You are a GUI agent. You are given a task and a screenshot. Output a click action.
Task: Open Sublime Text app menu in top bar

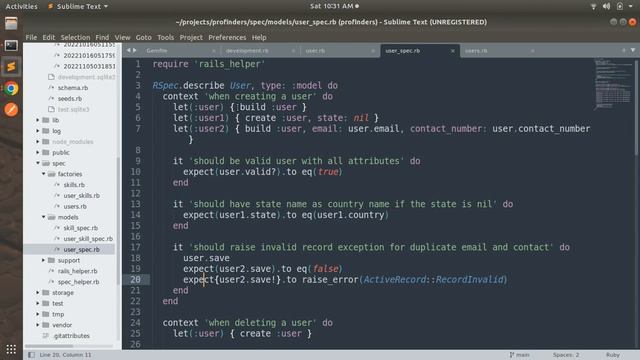click(78, 6)
